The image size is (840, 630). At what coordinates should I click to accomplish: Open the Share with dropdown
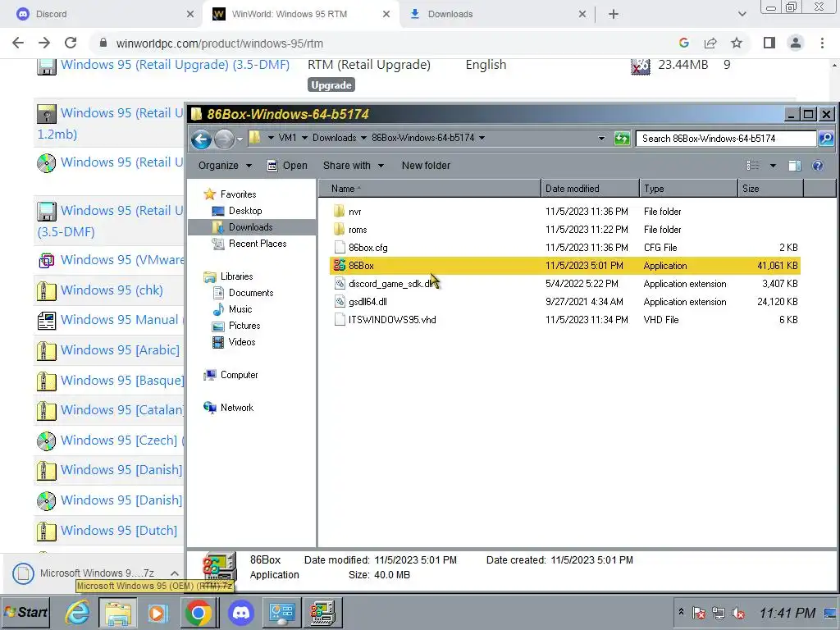coord(353,166)
